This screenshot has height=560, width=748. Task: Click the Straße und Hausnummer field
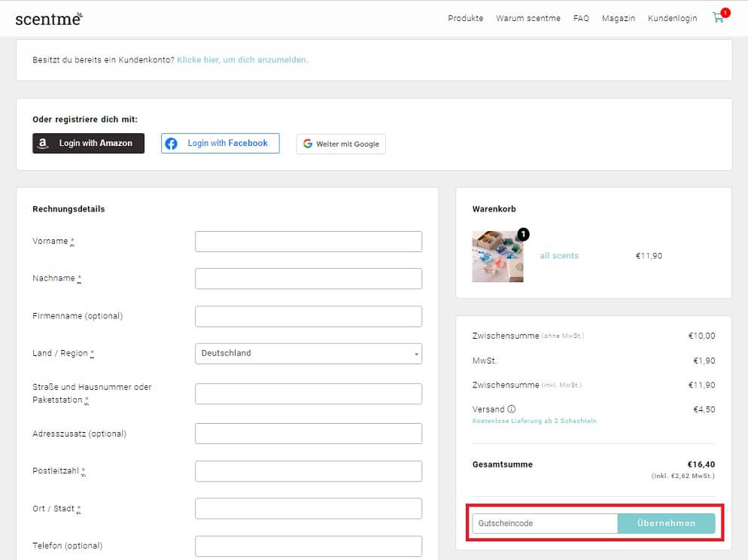[x=309, y=394]
